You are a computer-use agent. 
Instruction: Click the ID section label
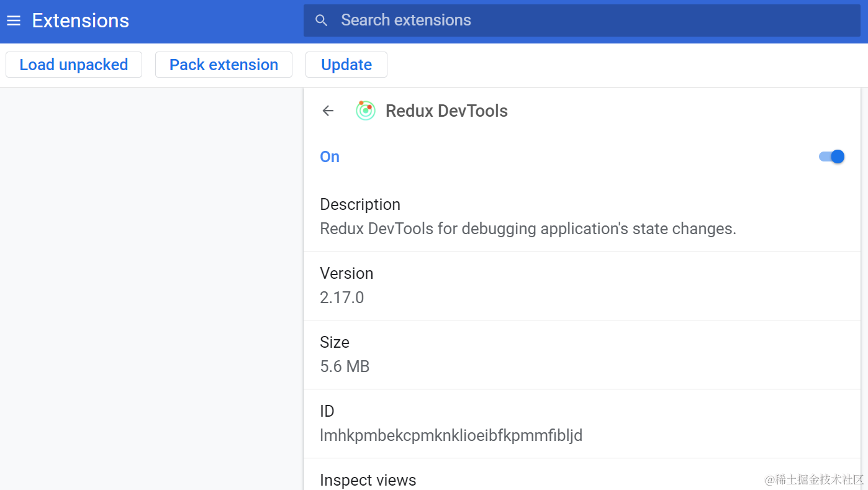327,411
